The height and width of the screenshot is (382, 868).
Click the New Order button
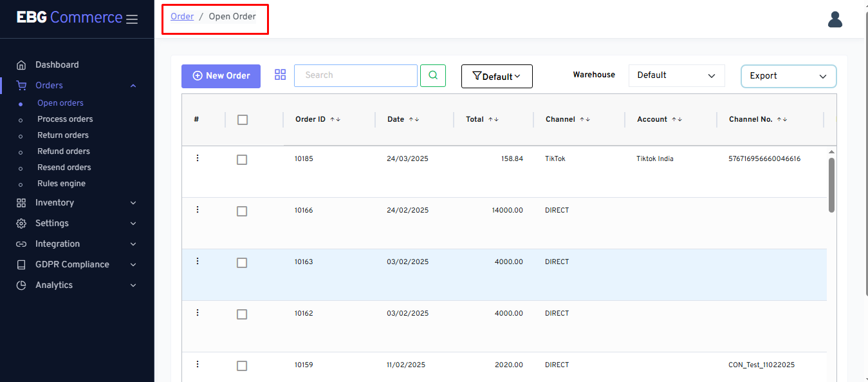[221, 76]
